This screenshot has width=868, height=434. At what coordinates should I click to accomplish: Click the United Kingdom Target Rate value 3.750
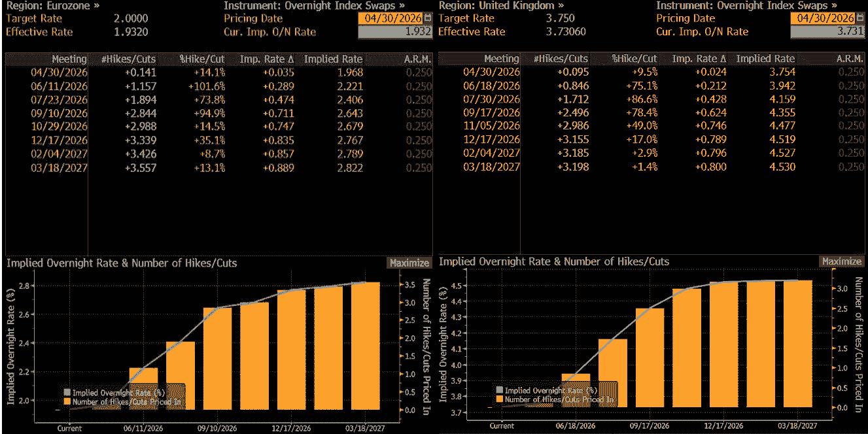tap(561, 18)
